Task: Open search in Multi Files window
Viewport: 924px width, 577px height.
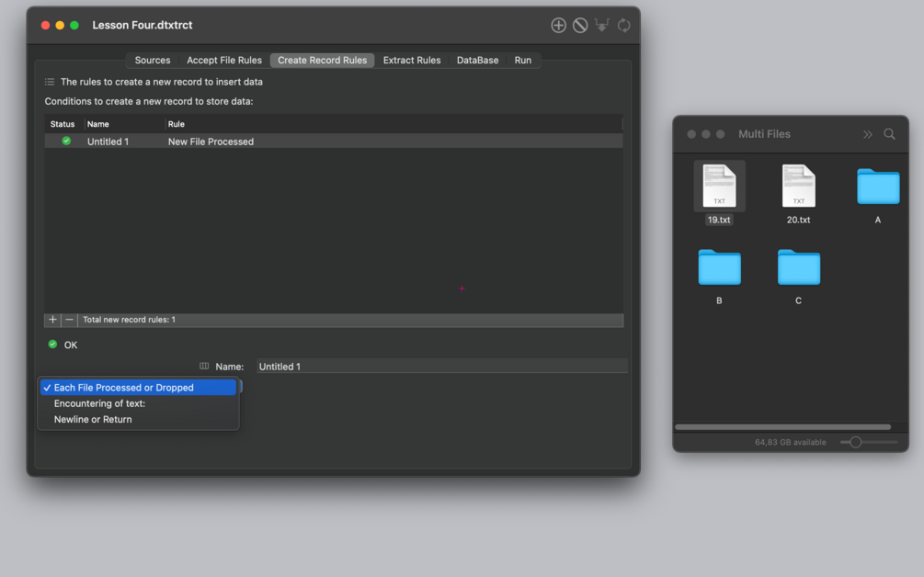Action: [889, 134]
